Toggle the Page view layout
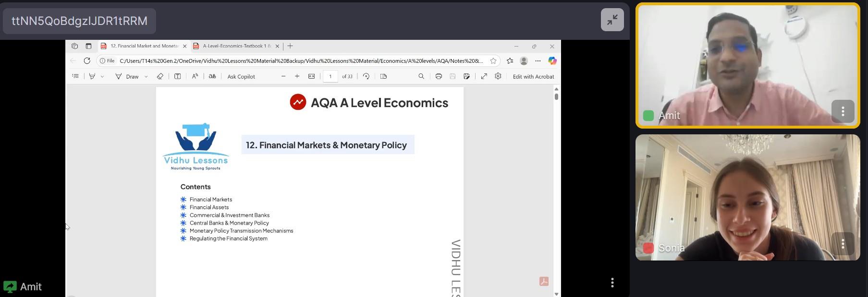868x297 pixels. (383, 76)
